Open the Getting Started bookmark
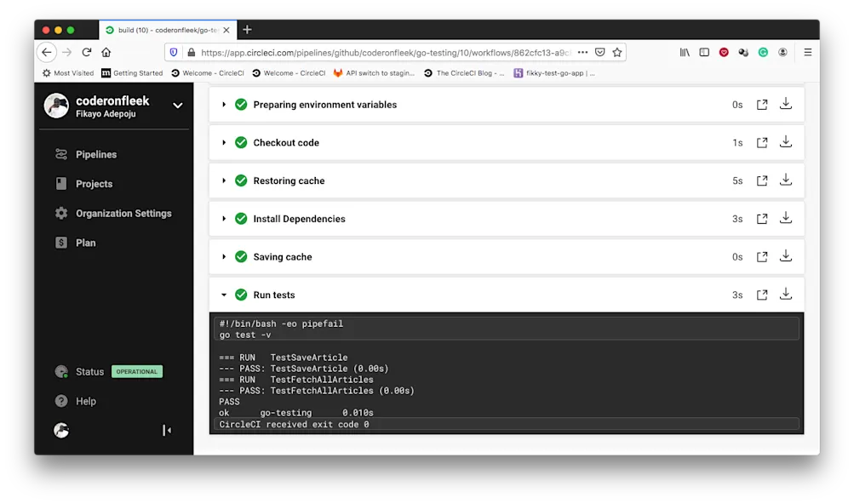Screen dimensions: 854x504 coord(132,73)
